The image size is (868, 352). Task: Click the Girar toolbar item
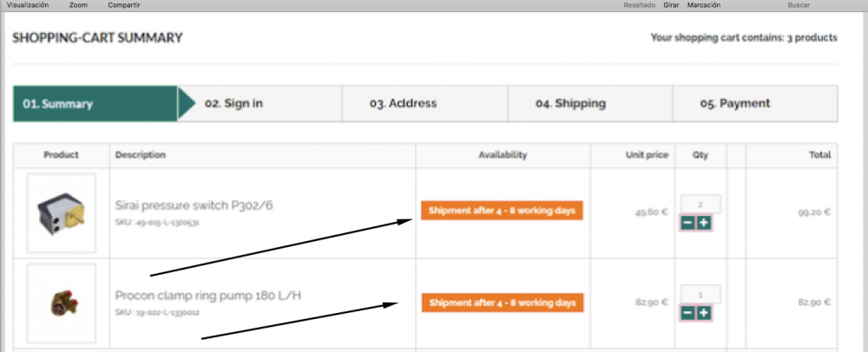(671, 5)
